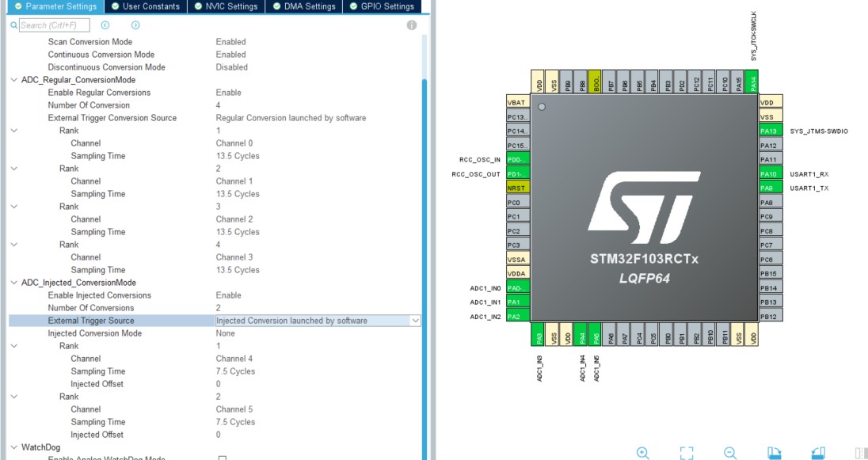Click the Scan Conversion Mode Enabled value

tap(230, 41)
